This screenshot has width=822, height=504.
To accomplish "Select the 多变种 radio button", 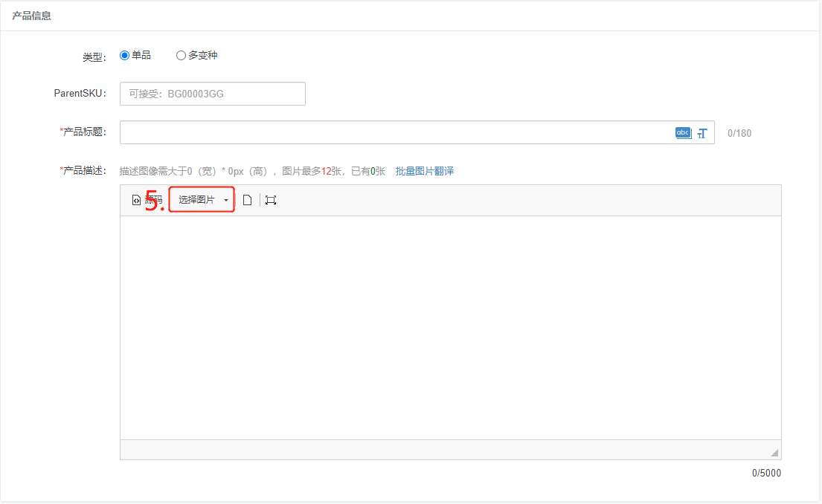I will pyautogui.click(x=181, y=56).
